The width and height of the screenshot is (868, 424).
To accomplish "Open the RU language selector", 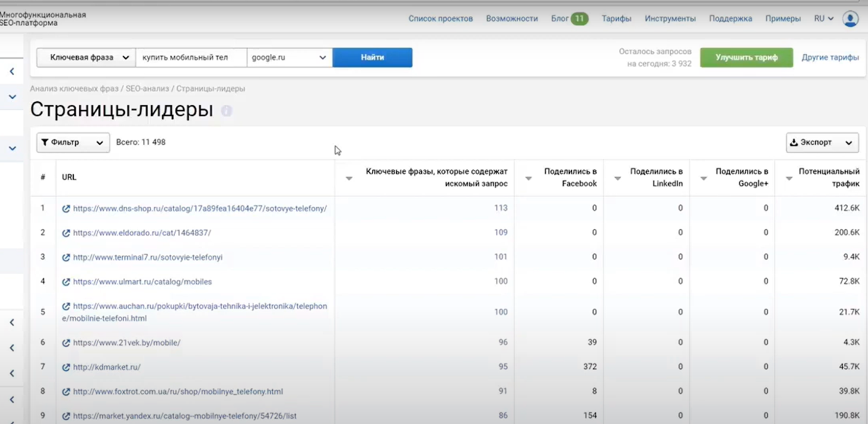I will click(824, 18).
